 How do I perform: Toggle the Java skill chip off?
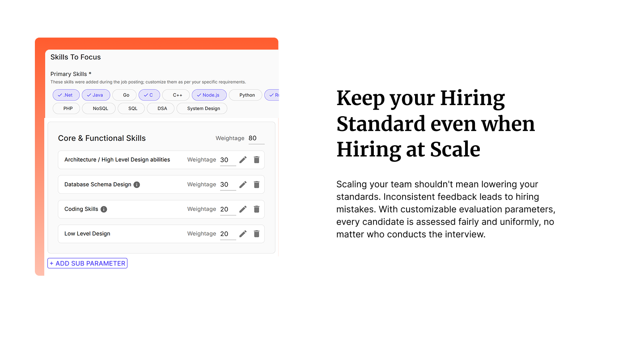tap(96, 95)
